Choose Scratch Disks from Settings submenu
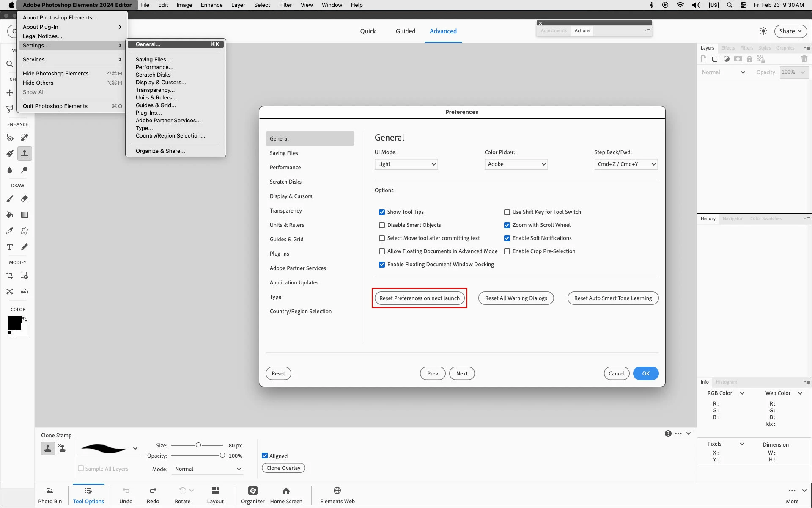Image resolution: width=812 pixels, height=508 pixels. coord(153,75)
